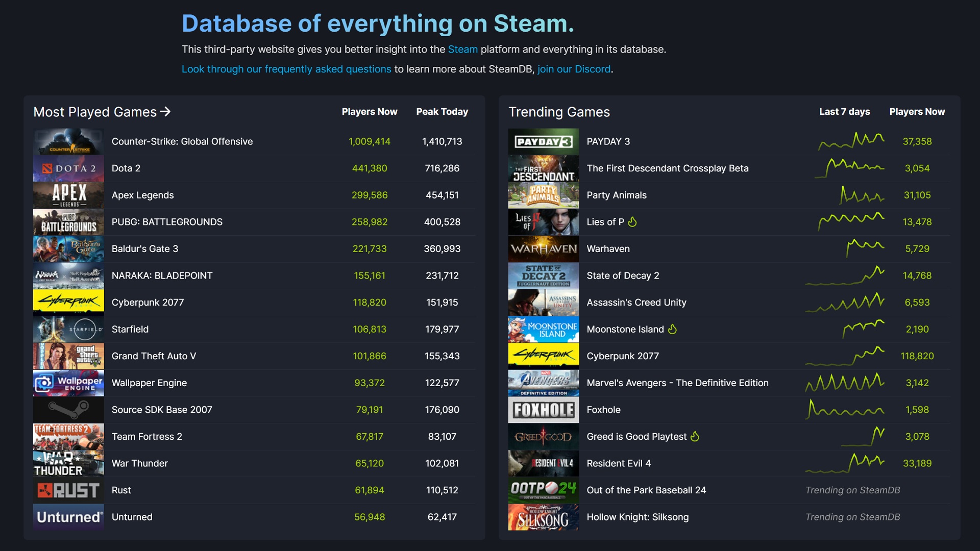Click the flame icon beside Moonstone Island
Image resolution: width=980 pixels, height=551 pixels.
click(x=673, y=329)
